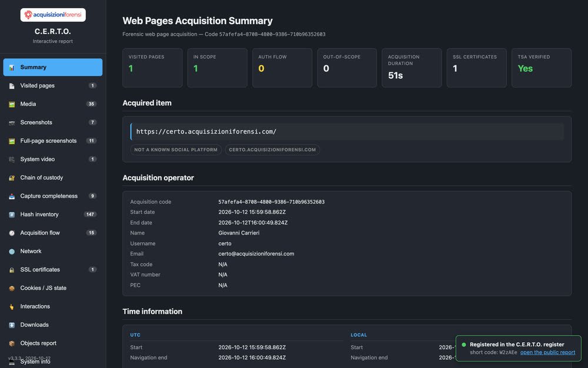Open the Hash inventory section

click(x=53, y=215)
